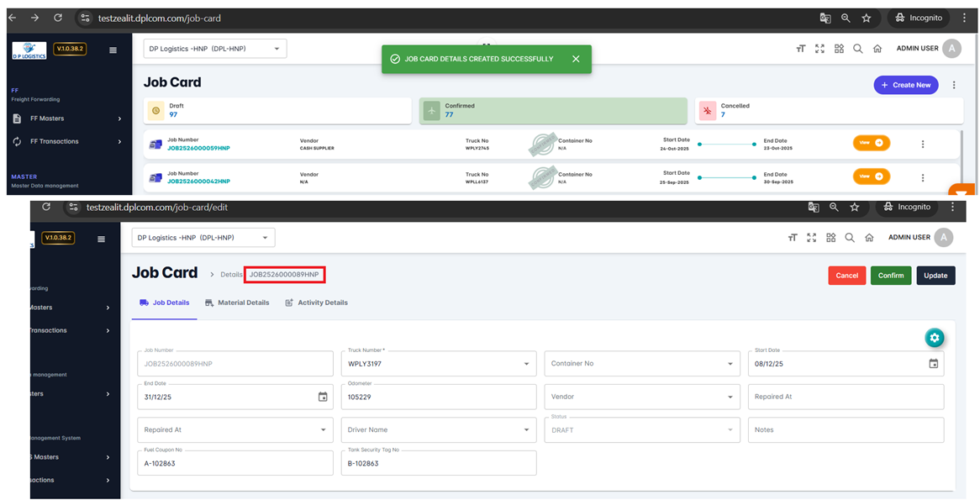Open three-dot menu for job JOB2526000059HNP
Screen dimensions: 980x500
[922, 144]
